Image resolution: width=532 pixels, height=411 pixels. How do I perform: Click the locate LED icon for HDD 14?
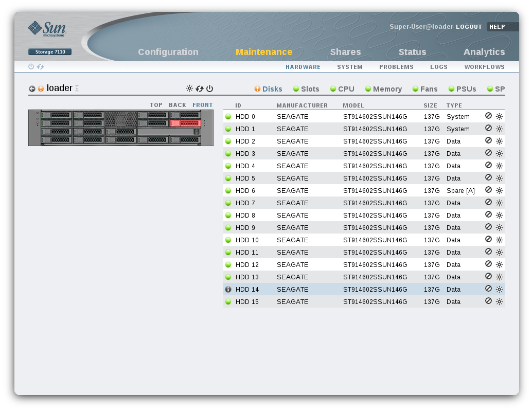coord(499,290)
